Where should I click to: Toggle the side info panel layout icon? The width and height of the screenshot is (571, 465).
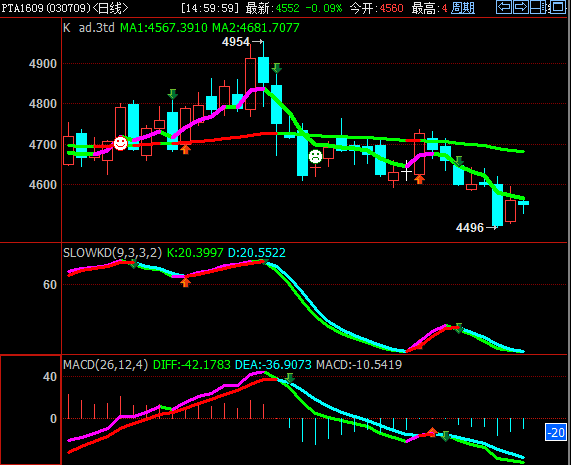click(539, 7)
